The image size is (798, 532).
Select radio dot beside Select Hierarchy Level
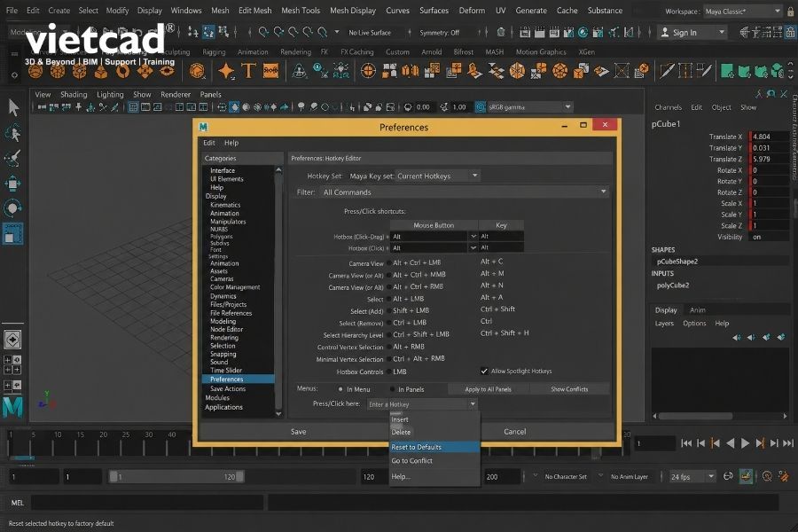click(x=389, y=335)
